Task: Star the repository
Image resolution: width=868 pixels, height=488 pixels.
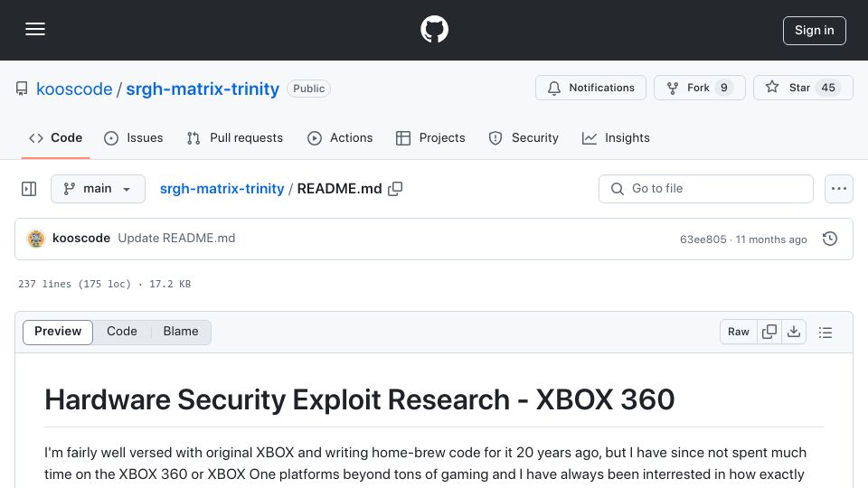Action: [803, 88]
